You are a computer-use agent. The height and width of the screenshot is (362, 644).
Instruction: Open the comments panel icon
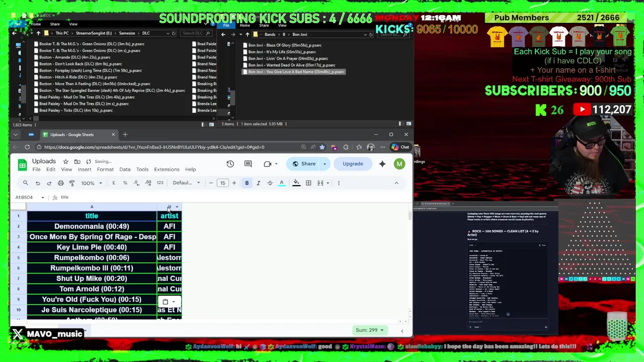248,164
